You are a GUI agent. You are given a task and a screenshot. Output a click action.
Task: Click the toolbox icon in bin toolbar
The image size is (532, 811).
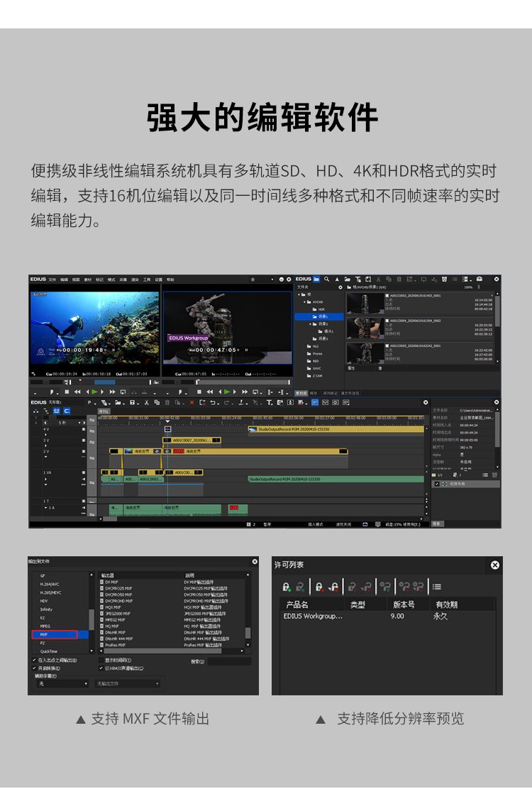coord(480,279)
